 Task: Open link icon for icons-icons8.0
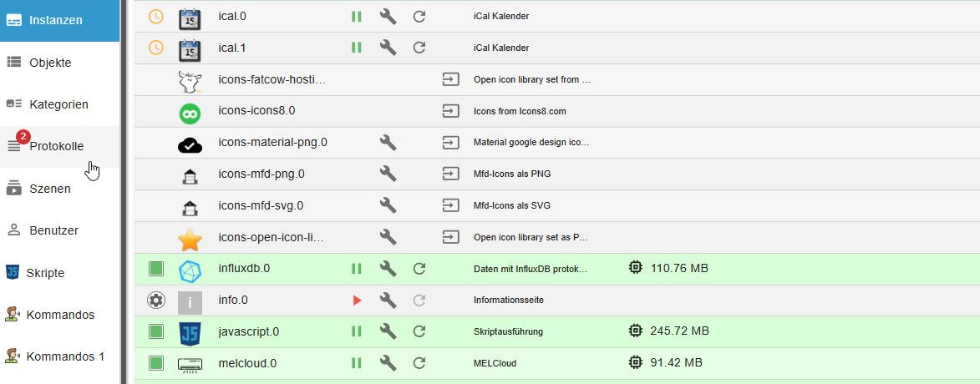click(x=451, y=111)
